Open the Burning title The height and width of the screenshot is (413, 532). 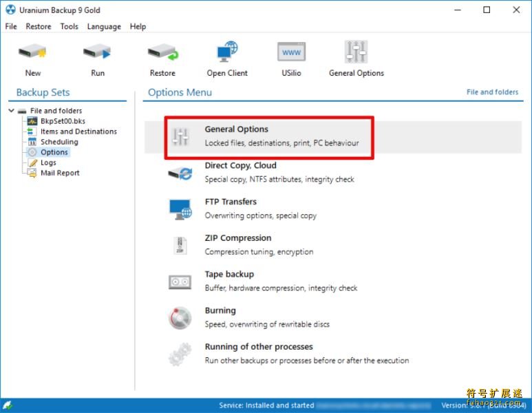coord(220,310)
